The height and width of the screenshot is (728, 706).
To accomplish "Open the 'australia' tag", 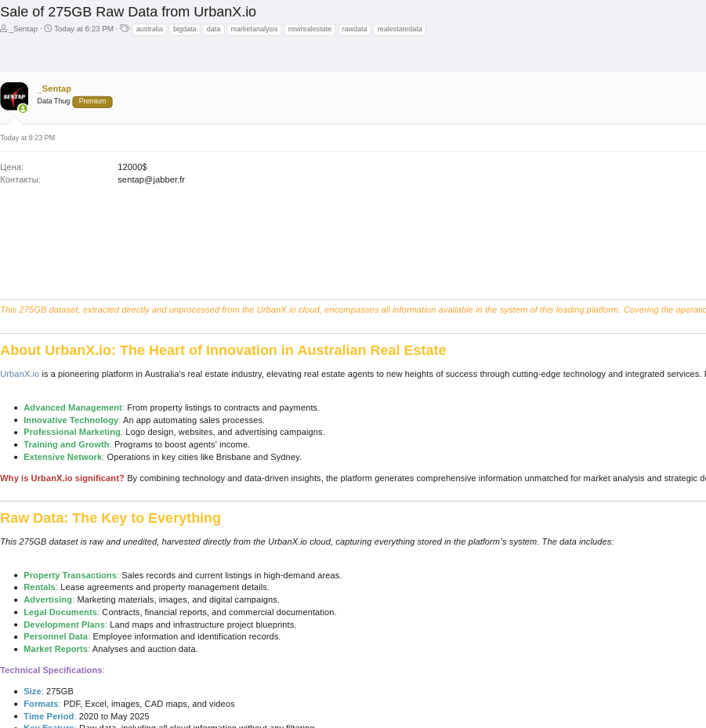I will pyautogui.click(x=149, y=29).
